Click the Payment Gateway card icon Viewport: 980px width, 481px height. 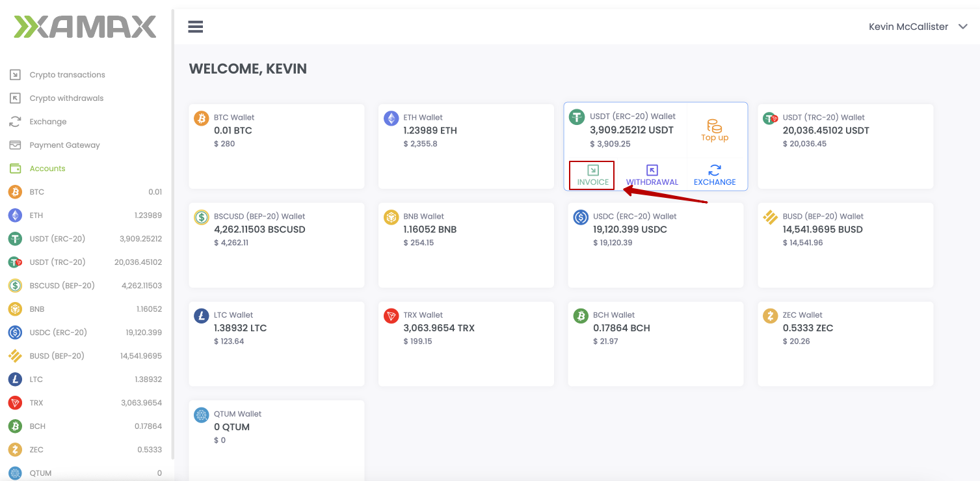coord(15,145)
